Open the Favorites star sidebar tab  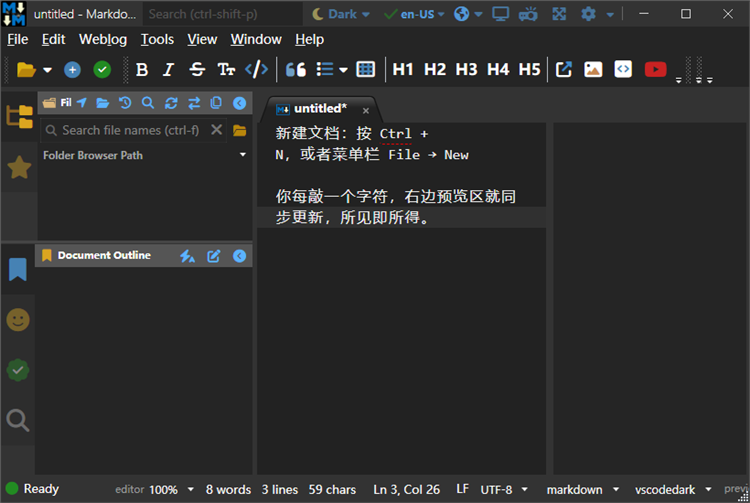19,167
